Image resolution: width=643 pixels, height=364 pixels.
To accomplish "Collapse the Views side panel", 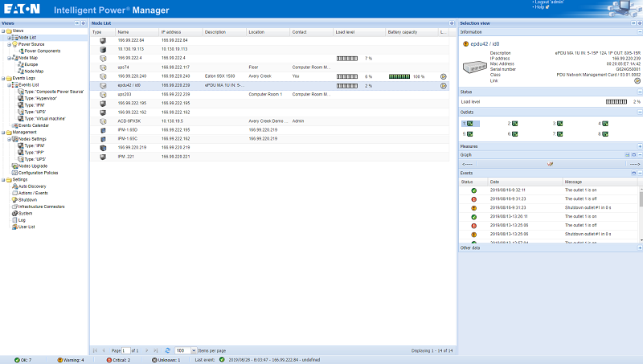I will (x=76, y=23).
